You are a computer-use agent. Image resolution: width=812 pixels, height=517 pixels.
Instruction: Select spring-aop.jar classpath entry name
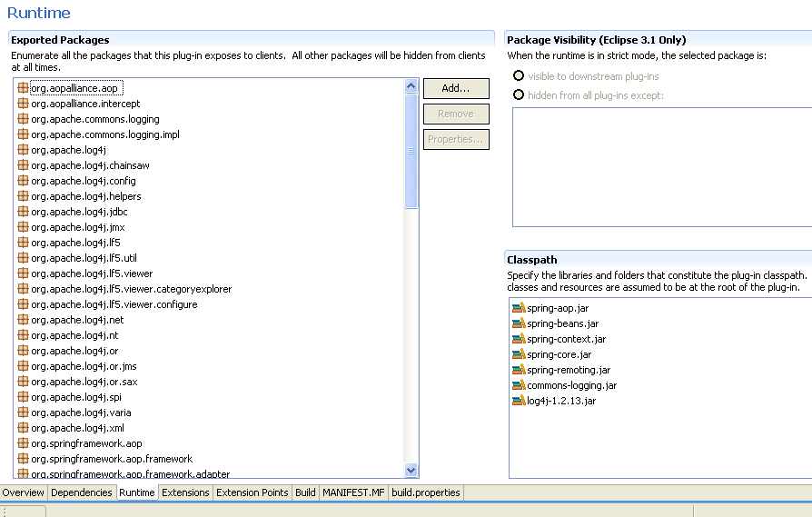[558, 308]
